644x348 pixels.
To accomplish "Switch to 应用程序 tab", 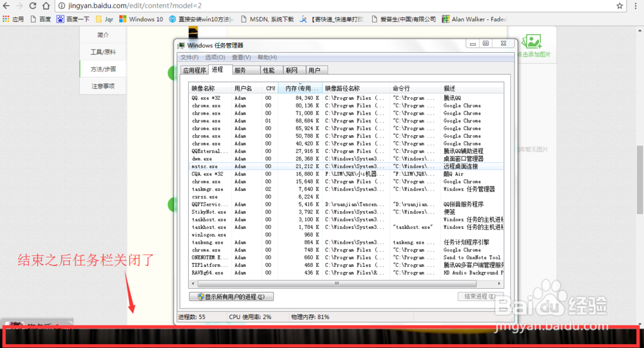I will [x=194, y=70].
